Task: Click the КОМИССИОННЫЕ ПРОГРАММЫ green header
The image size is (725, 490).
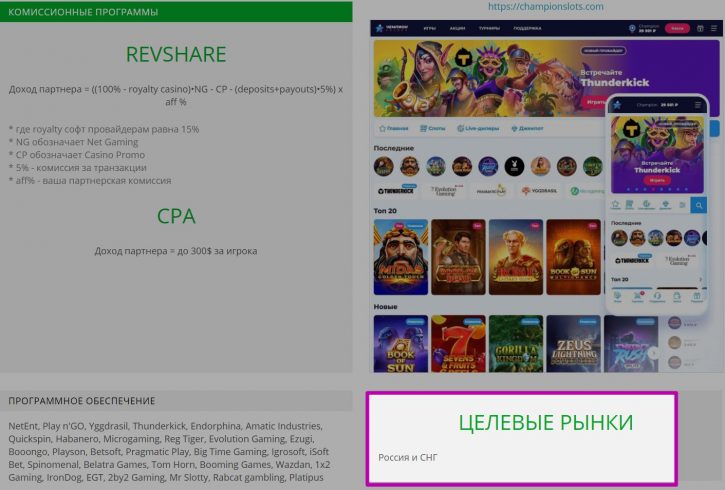Action: (x=176, y=12)
